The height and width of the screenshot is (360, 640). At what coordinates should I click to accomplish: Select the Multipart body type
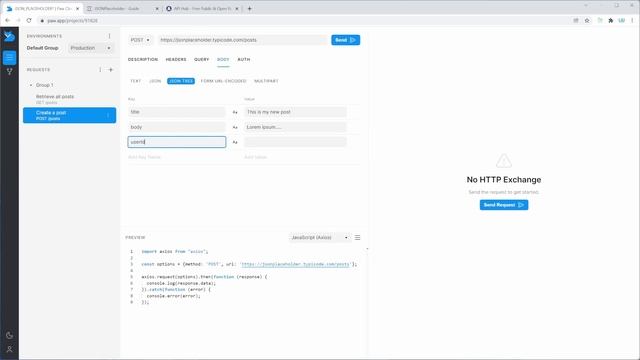[x=266, y=81]
